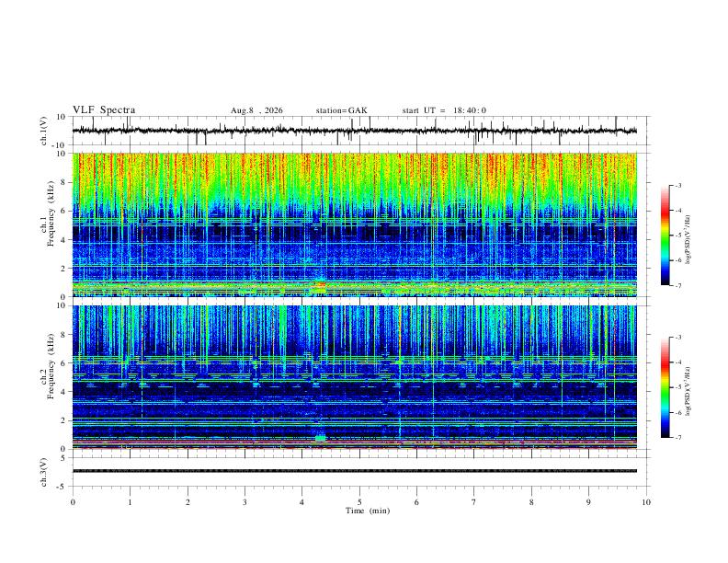Click the 10 minute tick on time axis
Screen dimensions: 728x563
pyautogui.click(x=646, y=502)
